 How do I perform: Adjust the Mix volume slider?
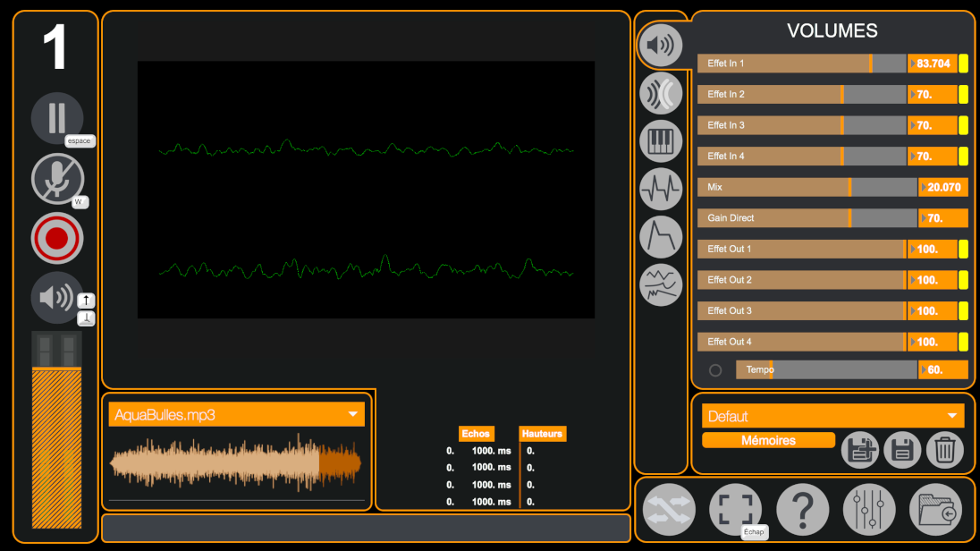point(807,188)
